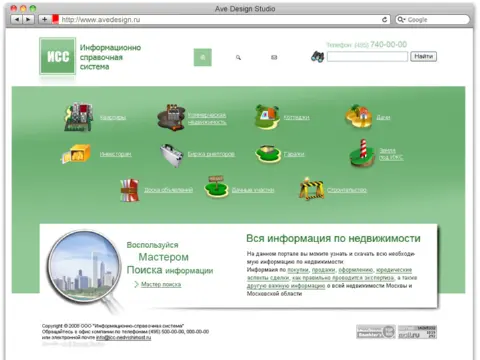The height and width of the screenshot is (360, 480).
Task: Select the Гаражи garage icon
Action: click(268, 154)
